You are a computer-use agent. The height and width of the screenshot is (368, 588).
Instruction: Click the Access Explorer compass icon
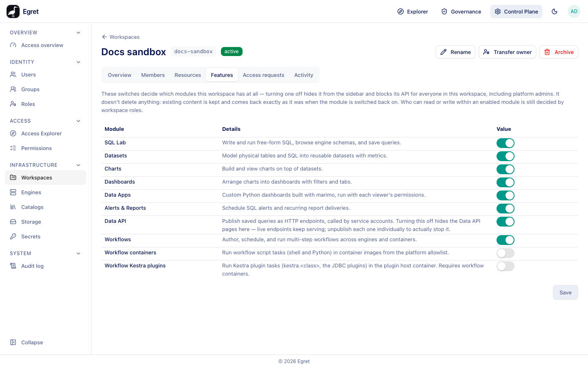coord(13,134)
